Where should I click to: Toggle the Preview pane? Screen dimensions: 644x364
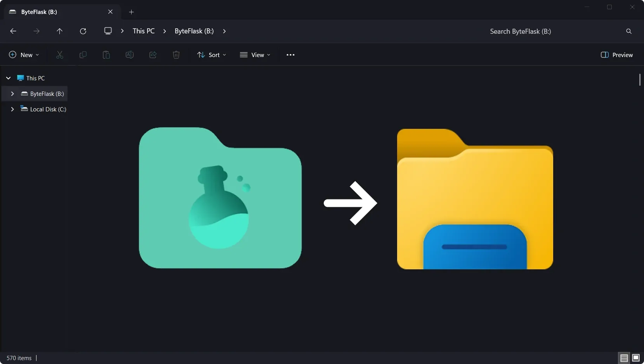[x=616, y=55]
